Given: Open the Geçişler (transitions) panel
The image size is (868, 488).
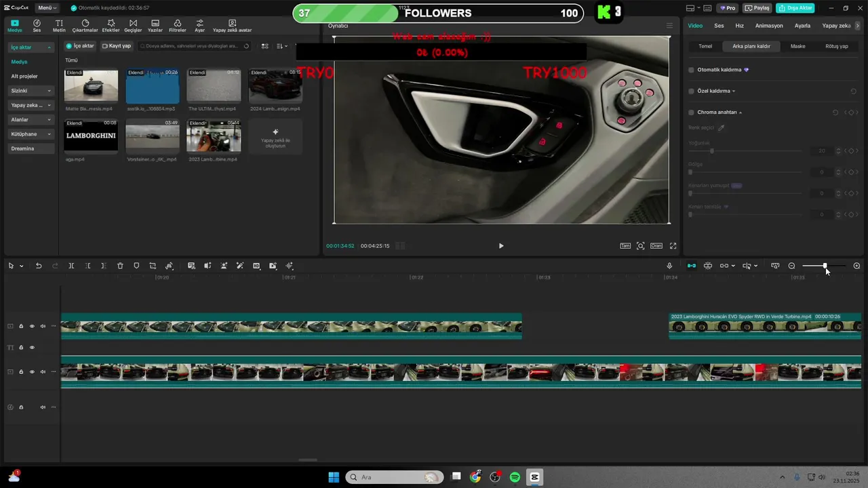Looking at the screenshot, I should (133, 26).
